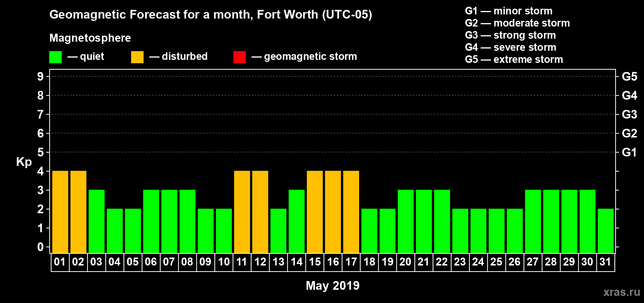The height and width of the screenshot is (303, 644).
Task: Click the red geomagnetic storm legend swatch
Action: coord(239,57)
